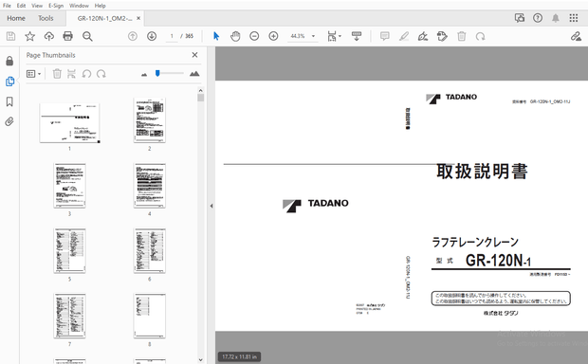Close the GR-120N-1_OM2 document tab
Viewport: 588px width, 364px height.
click(138, 18)
